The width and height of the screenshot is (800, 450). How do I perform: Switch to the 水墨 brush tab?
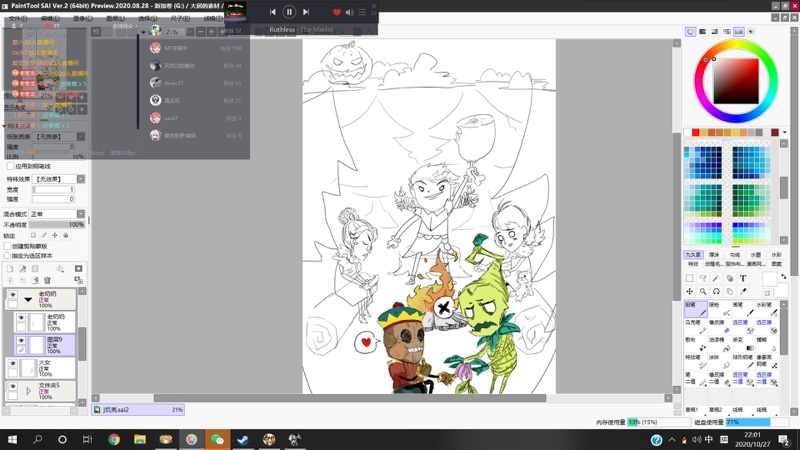756,255
